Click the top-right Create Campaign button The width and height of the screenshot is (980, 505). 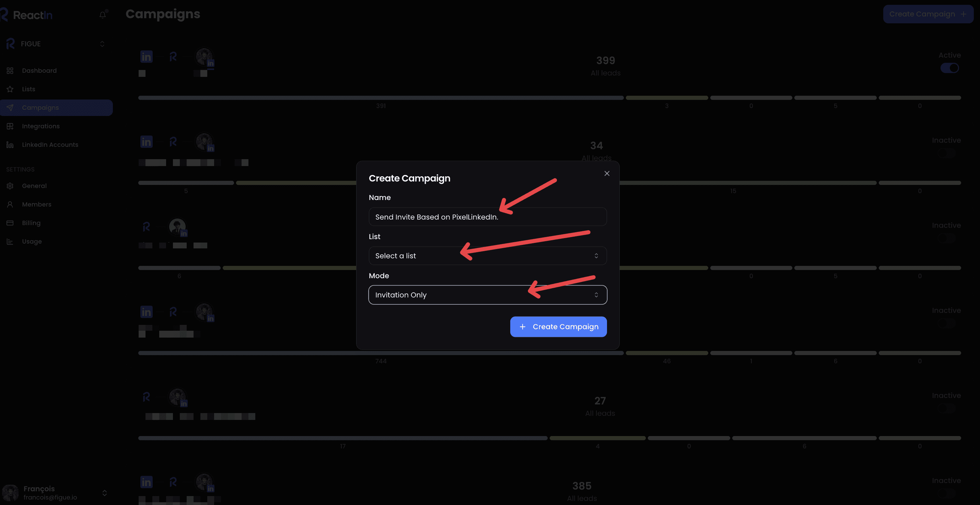(x=927, y=13)
